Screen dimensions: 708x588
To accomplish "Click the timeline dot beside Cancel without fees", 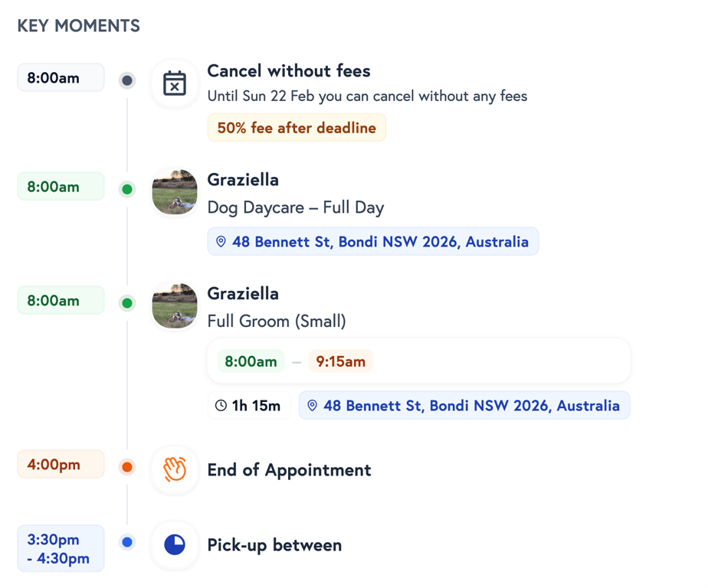I will tap(127, 80).
